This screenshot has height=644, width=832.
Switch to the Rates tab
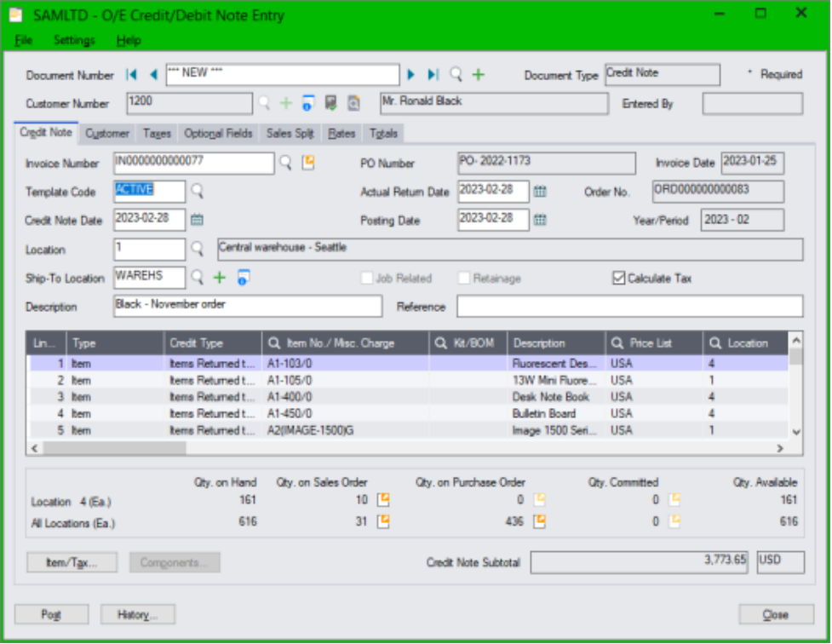(x=341, y=133)
